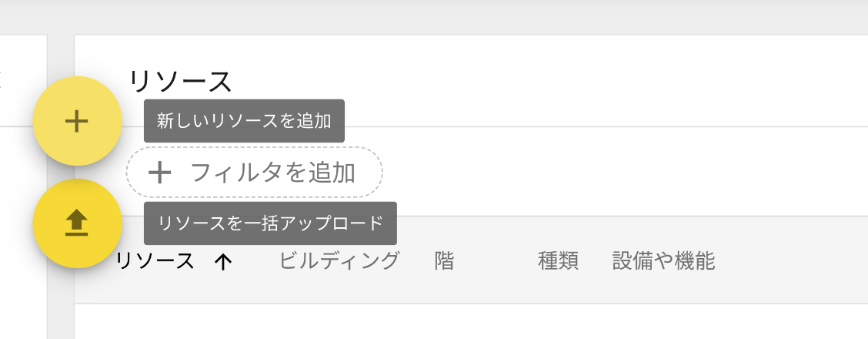
Task: Click the plus icon inside the filter chip
Action: (x=159, y=173)
